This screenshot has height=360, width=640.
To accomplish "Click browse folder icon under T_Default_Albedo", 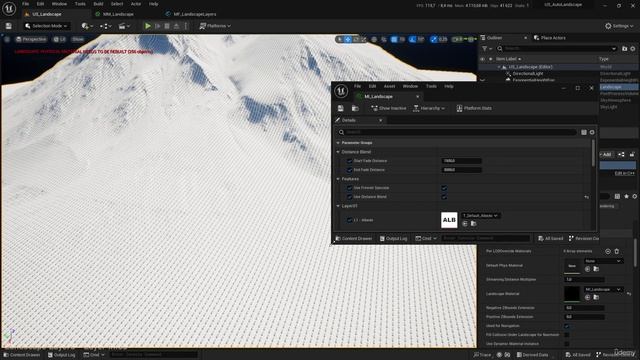I will [x=473, y=223].
